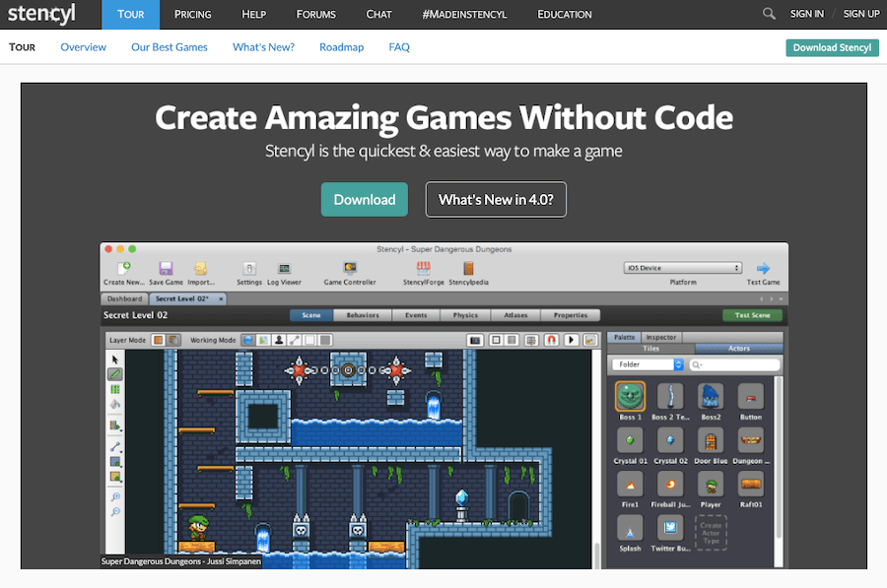This screenshot has height=588, width=887.
Task: Open the Folder dropdown in the palette
Action: coord(648,364)
